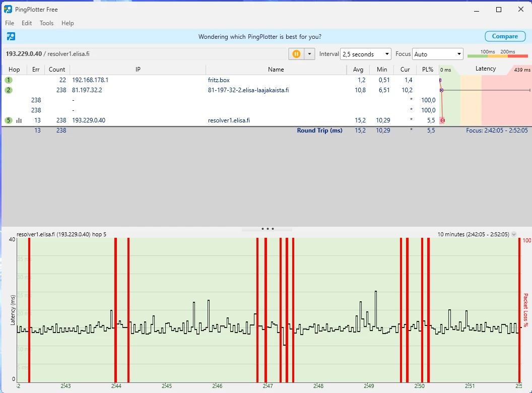Image resolution: width=532 pixels, height=393 pixels.
Task: Pause tracing with the orange pause button
Action: [296, 54]
